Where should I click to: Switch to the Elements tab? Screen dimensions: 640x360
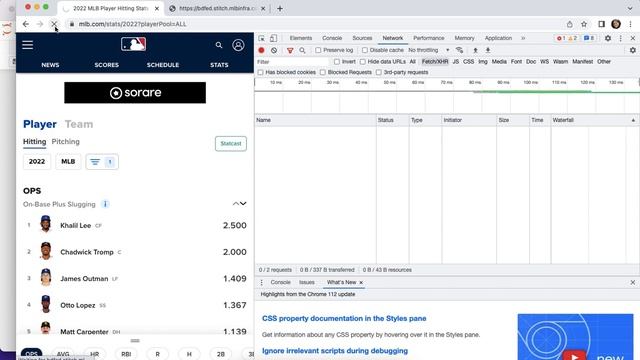(301, 38)
